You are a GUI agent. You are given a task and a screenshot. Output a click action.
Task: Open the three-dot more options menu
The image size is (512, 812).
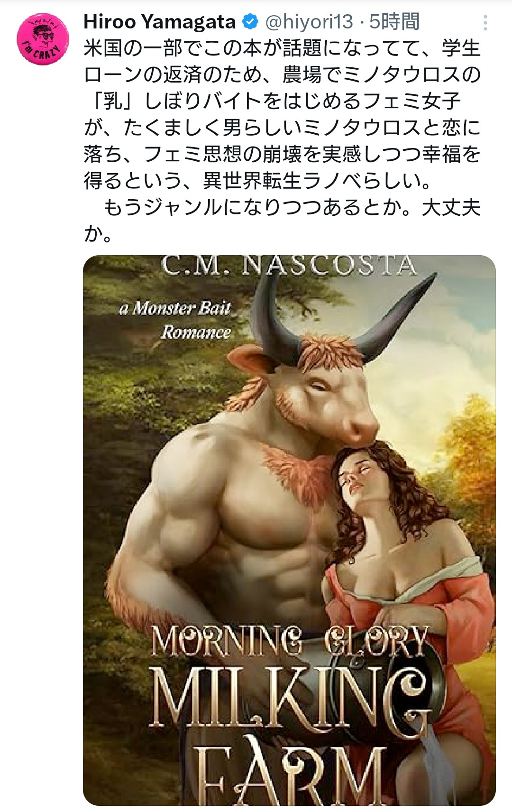click(x=485, y=22)
